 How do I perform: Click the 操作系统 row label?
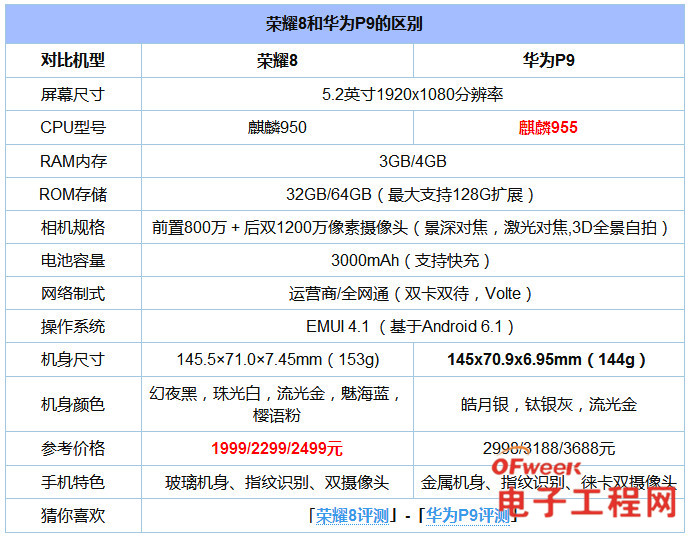tap(73, 326)
